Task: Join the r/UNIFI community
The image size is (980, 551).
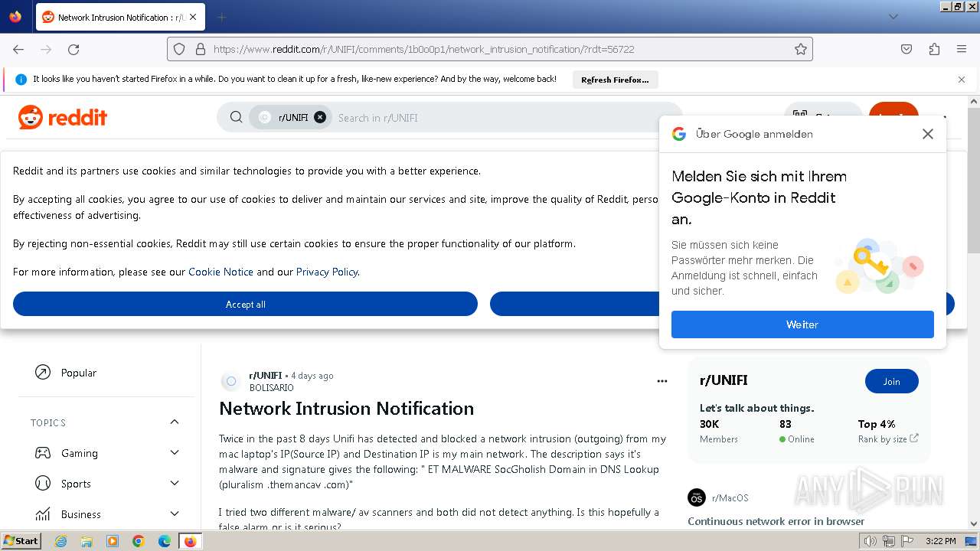Action: [x=891, y=381]
